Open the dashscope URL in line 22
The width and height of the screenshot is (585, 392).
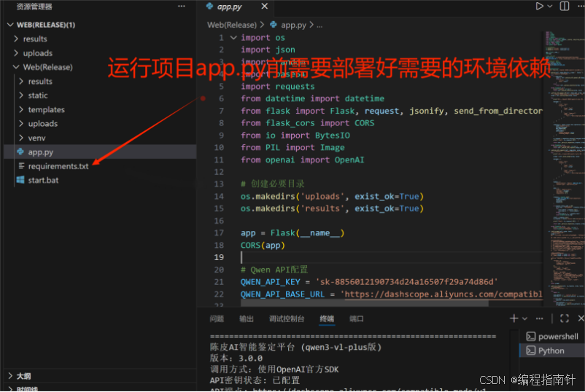click(x=443, y=294)
